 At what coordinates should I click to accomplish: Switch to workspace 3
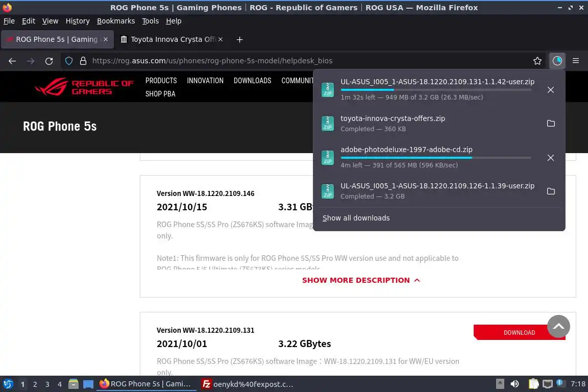pos(47,384)
